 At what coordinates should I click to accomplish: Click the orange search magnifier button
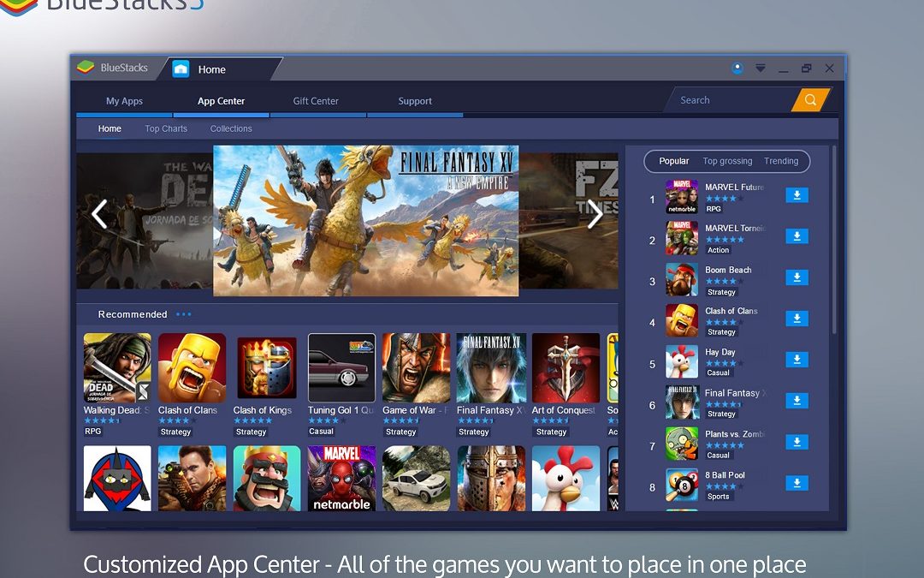(811, 99)
